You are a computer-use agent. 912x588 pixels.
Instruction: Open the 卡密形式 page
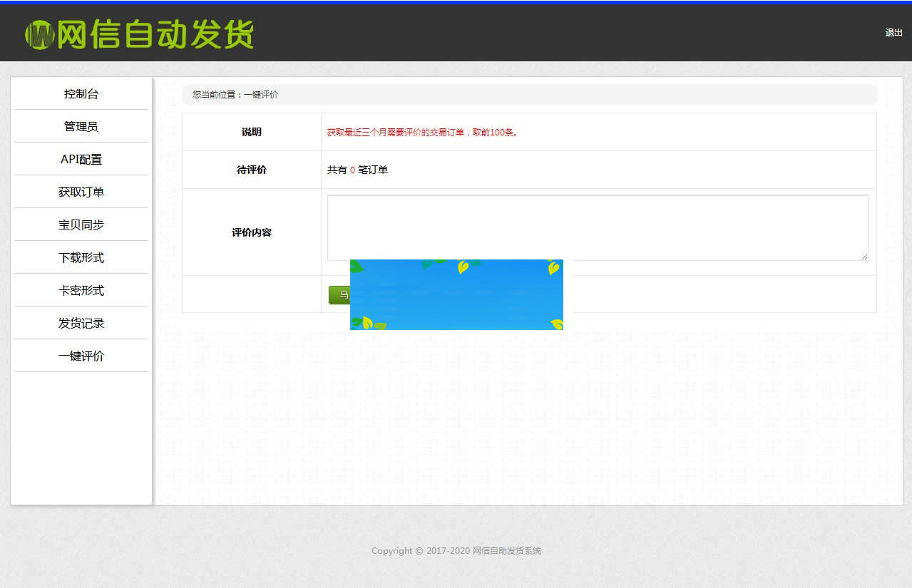click(81, 290)
